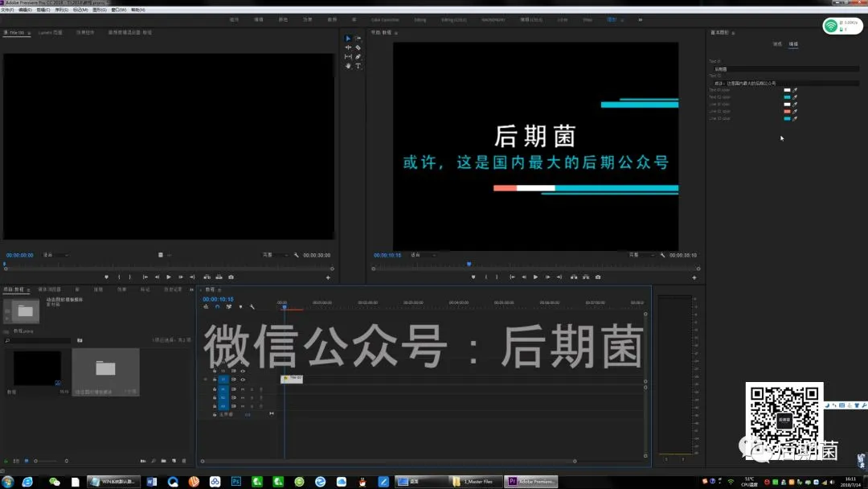Viewport: 868px width, 489px height.
Task: Open 文件(F) menu
Action: [x=7, y=10]
